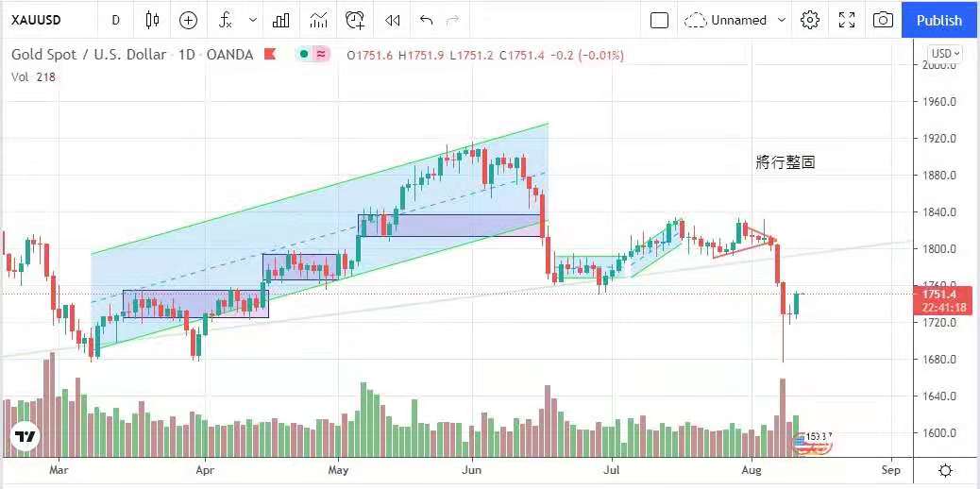Open chart settings gear in top toolbar
This screenshot has height=489, width=980.
pos(809,20)
